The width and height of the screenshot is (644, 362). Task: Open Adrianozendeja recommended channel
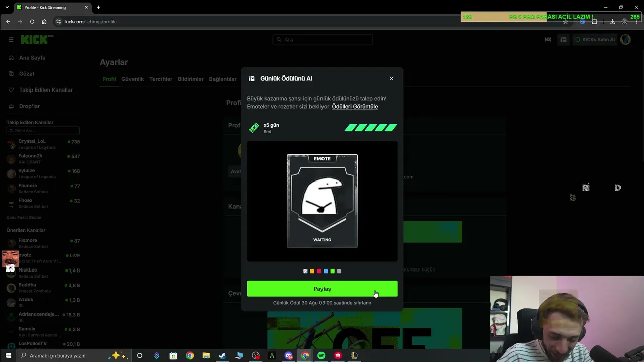[43, 317]
